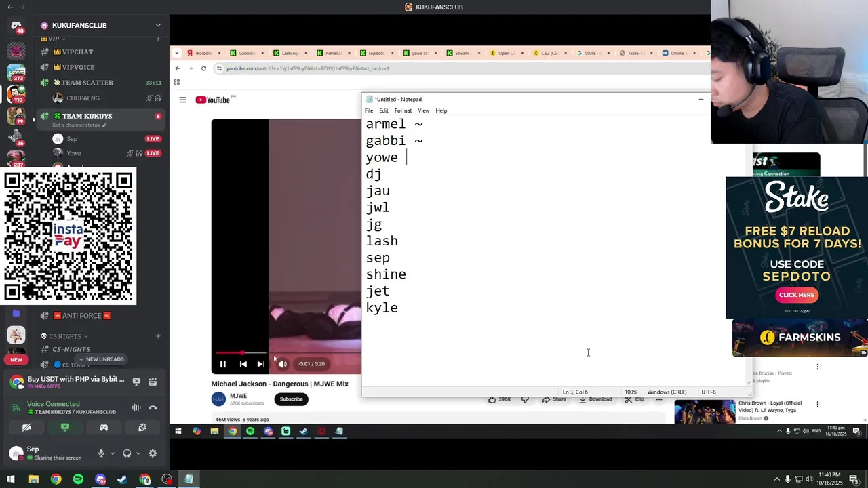The image size is (868, 488).
Task: Go back in the Chrome browser
Action: tap(178, 68)
